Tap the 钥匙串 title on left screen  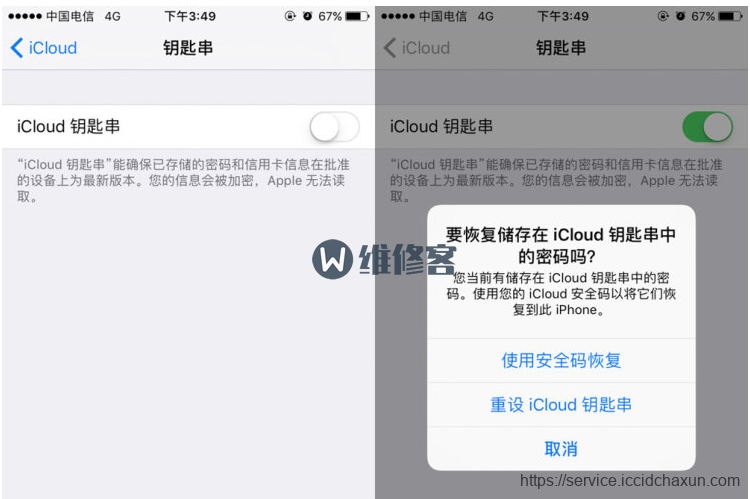coord(188,48)
